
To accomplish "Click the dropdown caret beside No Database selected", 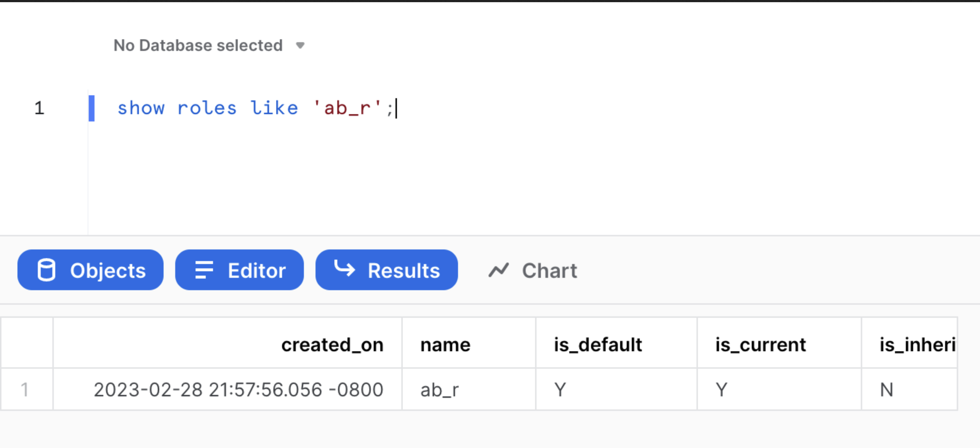I will coord(300,45).
